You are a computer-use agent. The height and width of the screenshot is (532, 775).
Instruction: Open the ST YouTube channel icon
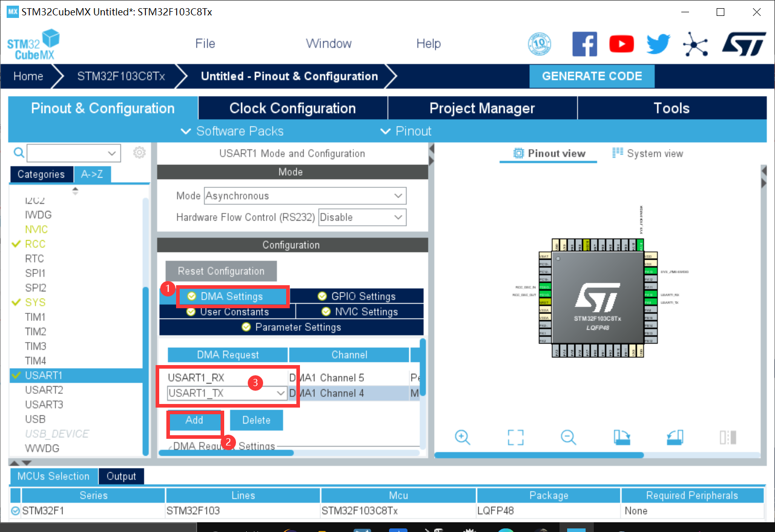pyautogui.click(x=621, y=44)
